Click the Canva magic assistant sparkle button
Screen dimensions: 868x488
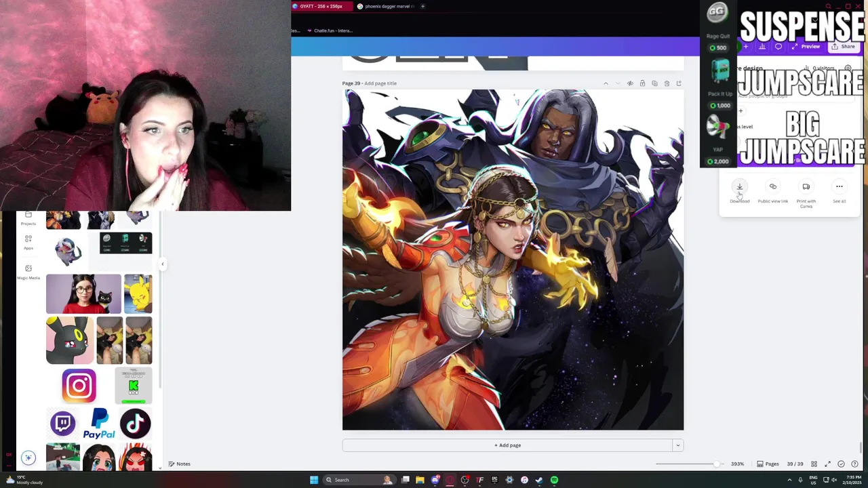pyautogui.click(x=28, y=458)
